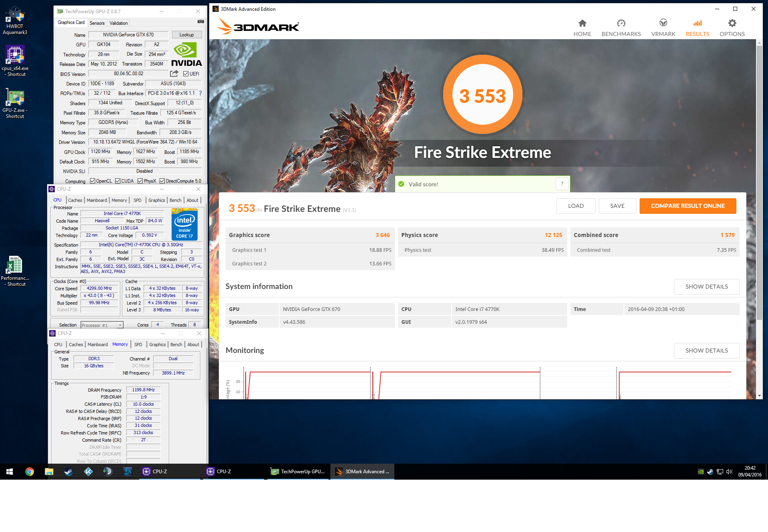This screenshot has width=768, height=532.
Task: Click the Core Speed value 4299.00 MHz
Action: [99, 288]
